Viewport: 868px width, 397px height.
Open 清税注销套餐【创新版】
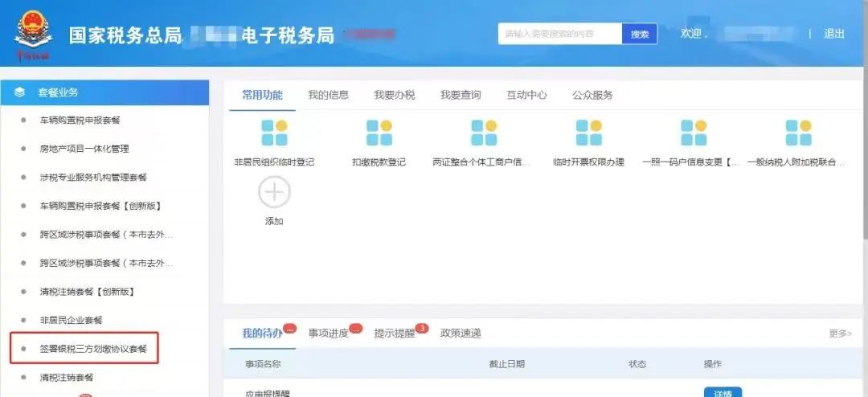pyautogui.click(x=87, y=291)
